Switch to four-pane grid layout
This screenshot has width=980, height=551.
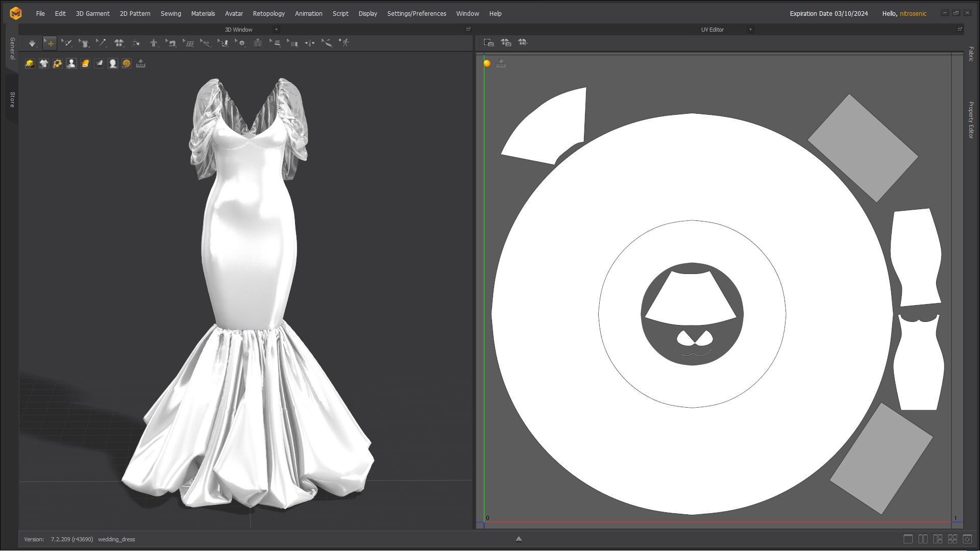click(x=952, y=539)
